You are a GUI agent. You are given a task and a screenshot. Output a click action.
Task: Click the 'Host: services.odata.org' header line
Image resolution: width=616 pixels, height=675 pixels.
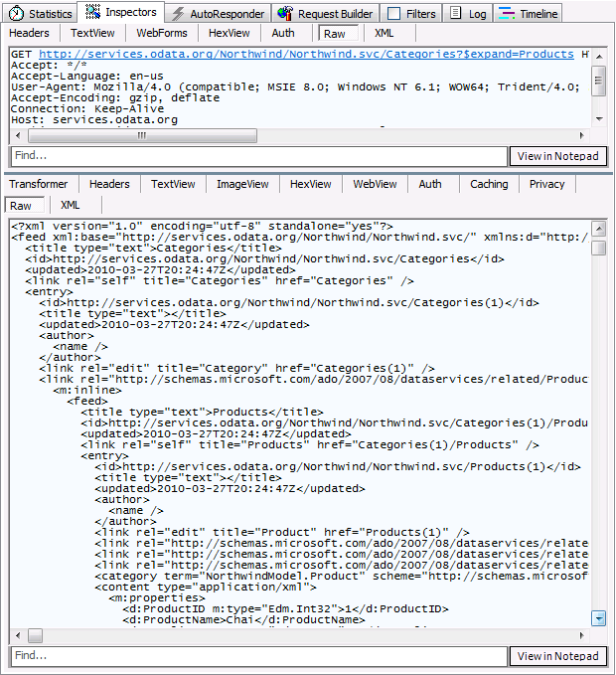[x=94, y=120]
